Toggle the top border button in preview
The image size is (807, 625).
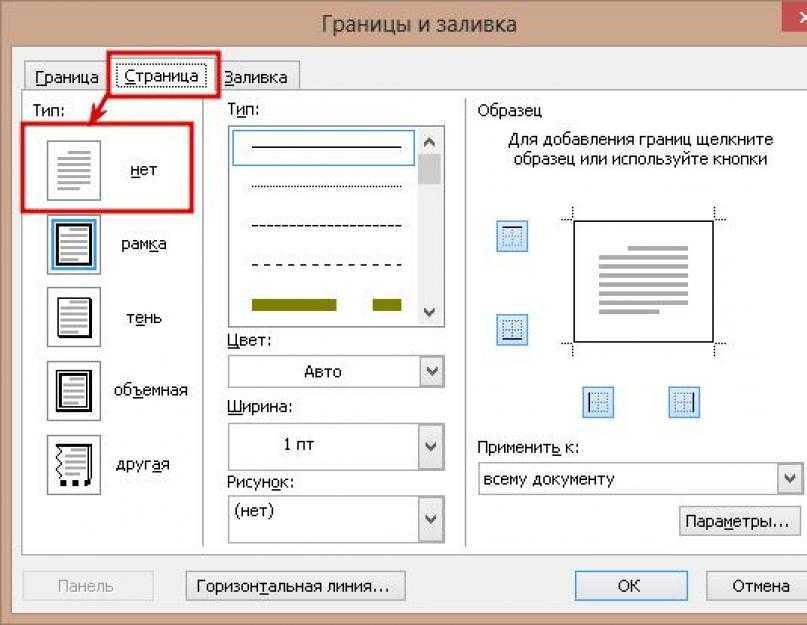(x=512, y=236)
